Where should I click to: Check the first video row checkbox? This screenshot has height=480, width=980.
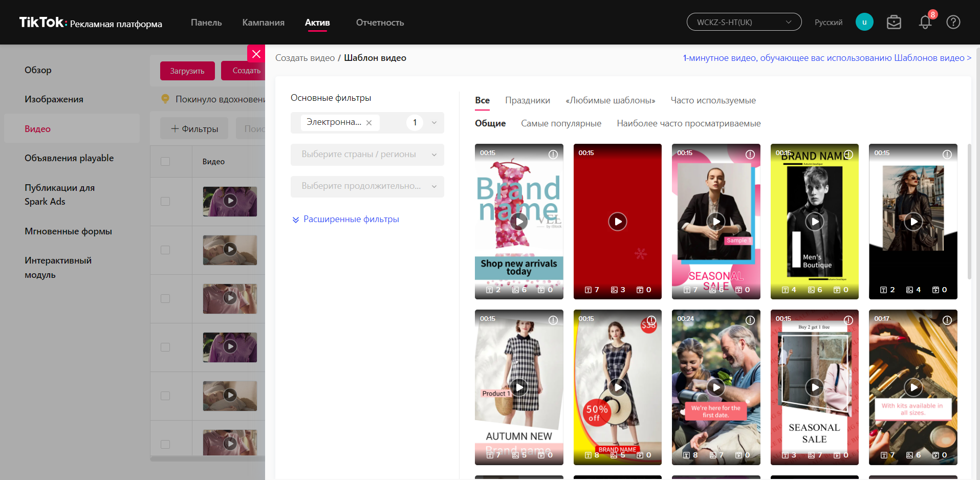[165, 202]
